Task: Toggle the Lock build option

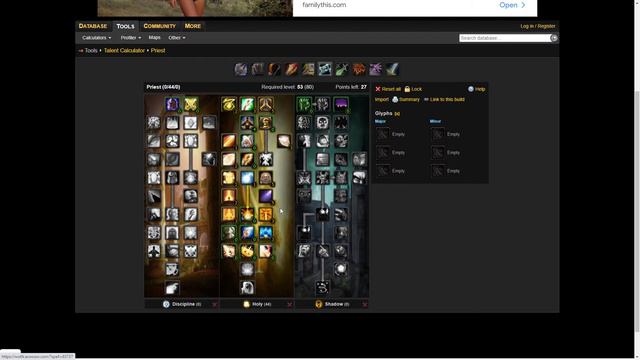Action: pos(413,89)
